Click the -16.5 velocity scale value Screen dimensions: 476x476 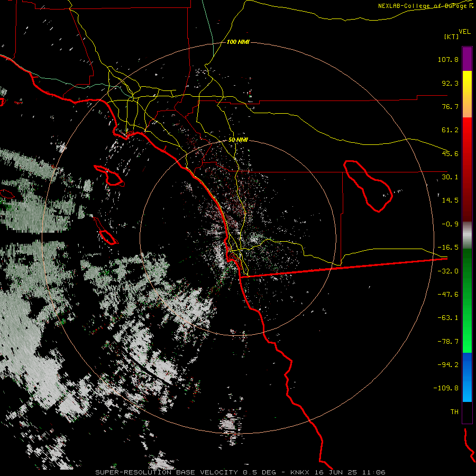coord(448,248)
